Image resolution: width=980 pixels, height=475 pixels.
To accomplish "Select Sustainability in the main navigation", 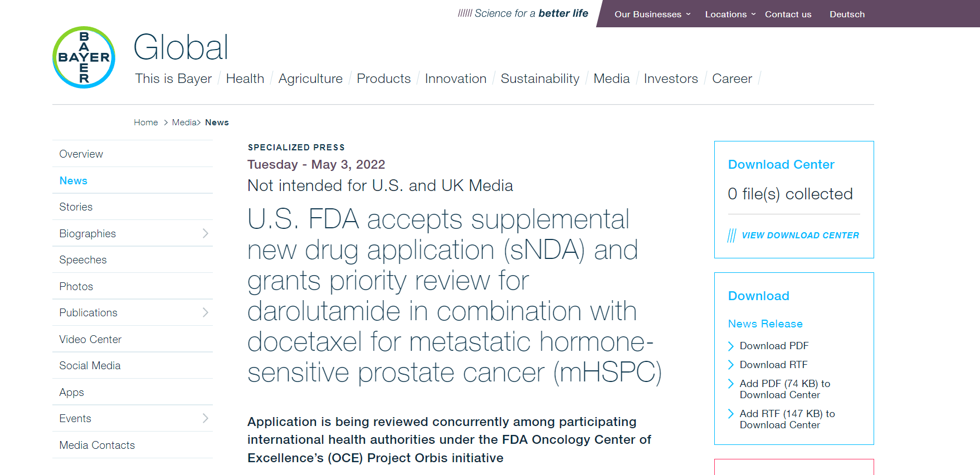I will pos(540,79).
